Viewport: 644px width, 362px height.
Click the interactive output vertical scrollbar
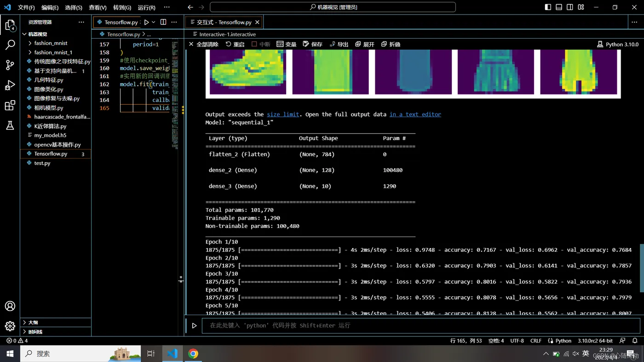(x=642, y=268)
